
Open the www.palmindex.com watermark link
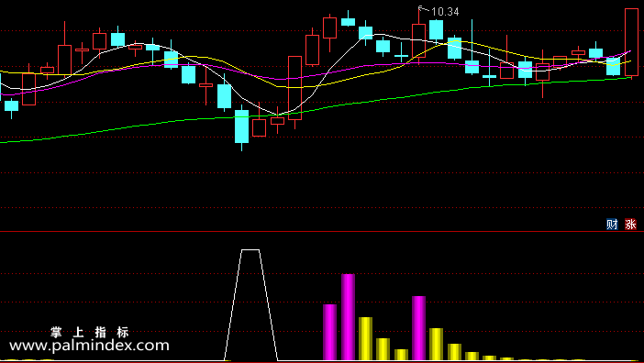89,346
